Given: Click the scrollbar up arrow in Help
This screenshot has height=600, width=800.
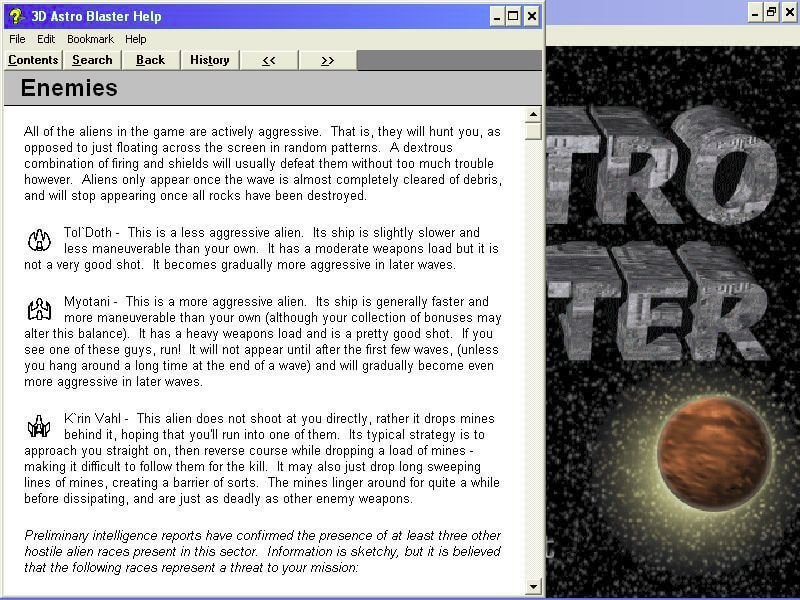Looking at the screenshot, I should 533,114.
